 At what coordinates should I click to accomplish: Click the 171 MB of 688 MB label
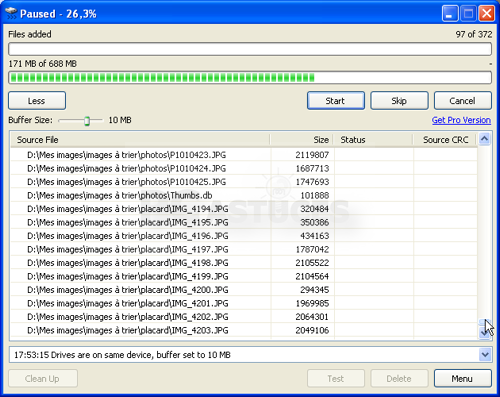[43, 64]
